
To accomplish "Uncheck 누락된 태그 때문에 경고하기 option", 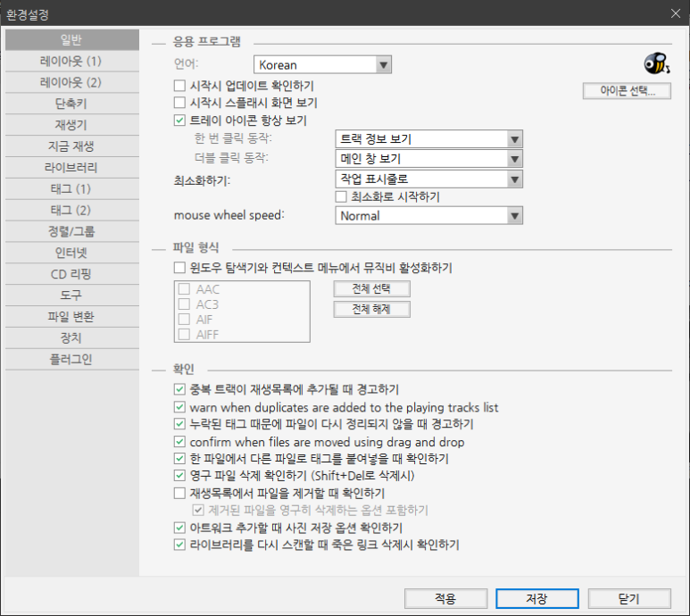I will 179,424.
